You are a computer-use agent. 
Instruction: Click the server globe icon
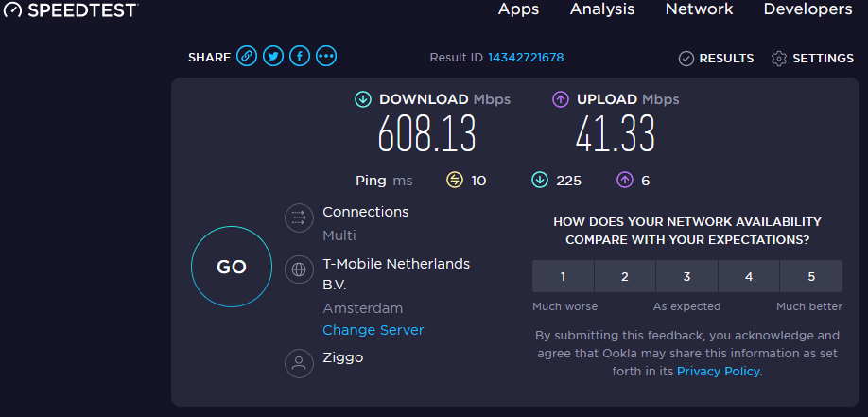(x=299, y=269)
